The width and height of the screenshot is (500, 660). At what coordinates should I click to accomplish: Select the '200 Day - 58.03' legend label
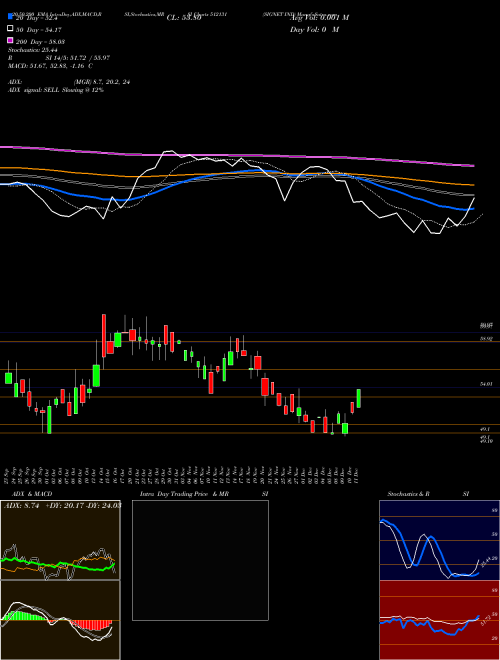[x=40, y=42]
